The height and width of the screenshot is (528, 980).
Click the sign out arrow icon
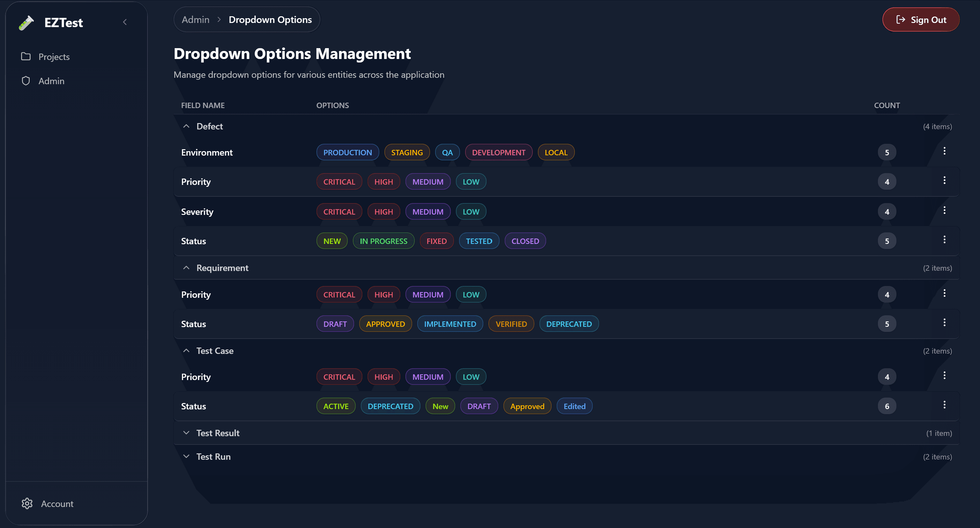click(x=900, y=19)
